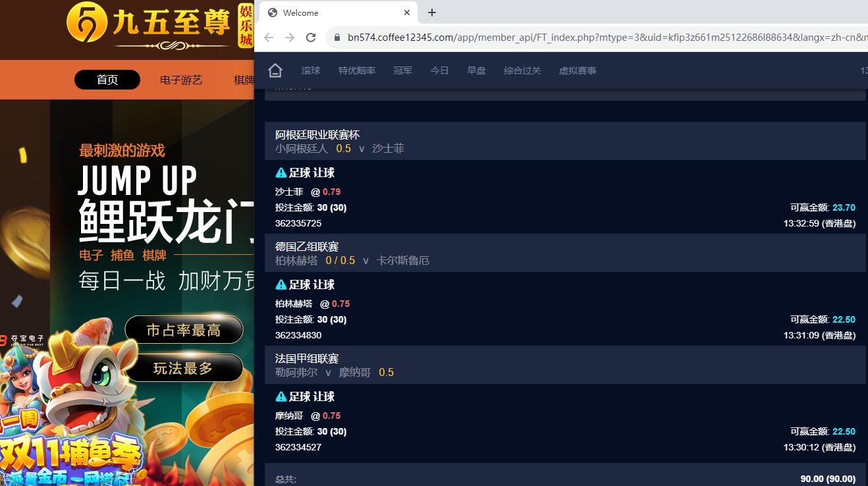The image size is (868, 486).
Task: Open the 特优赔率 menu
Action: (x=357, y=70)
